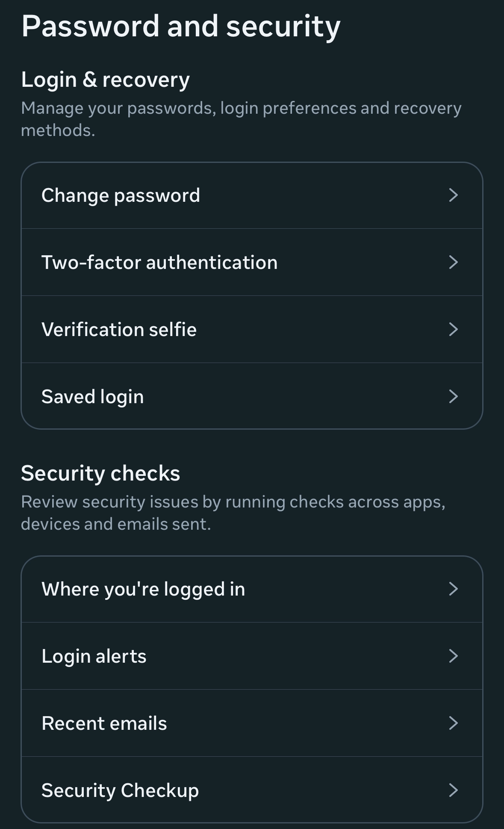Screen dimensions: 504x829
Task: Start the Security Checkup
Action: point(120,791)
